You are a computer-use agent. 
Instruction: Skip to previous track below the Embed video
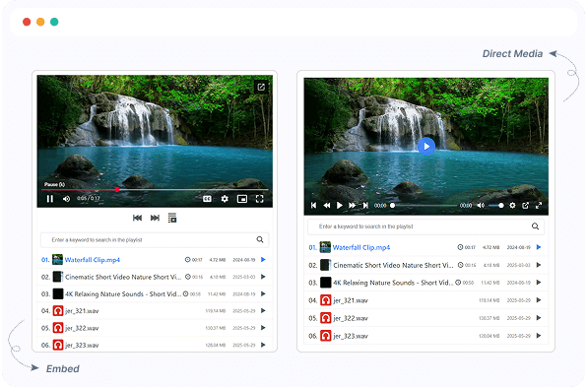(x=137, y=218)
